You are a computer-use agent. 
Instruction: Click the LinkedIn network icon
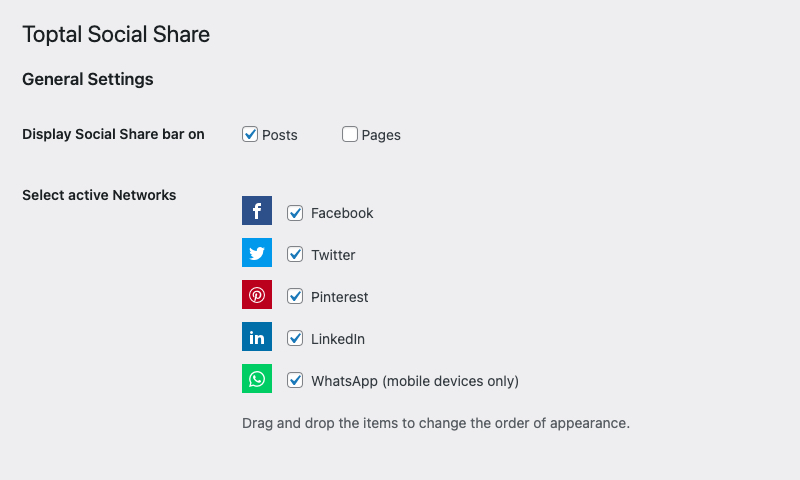point(257,337)
